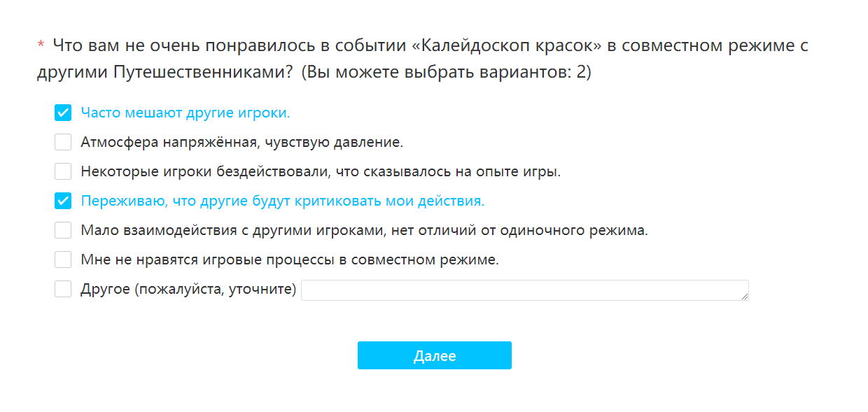Image resolution: width=868 pixels, height=412 pixels.
Task: Uncheck the «Часто мешают другие игроки» checkbox
Action: (x=63, y=113)
